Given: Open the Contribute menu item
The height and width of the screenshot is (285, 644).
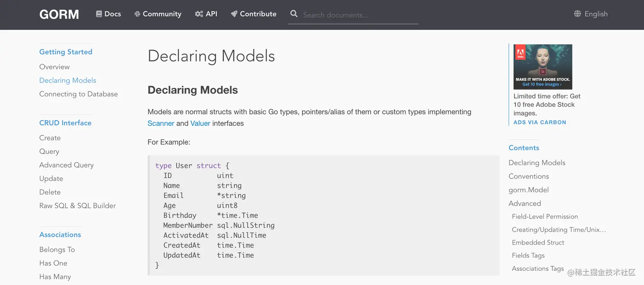Looking at the screenshot, I should (x=258, y=14).
